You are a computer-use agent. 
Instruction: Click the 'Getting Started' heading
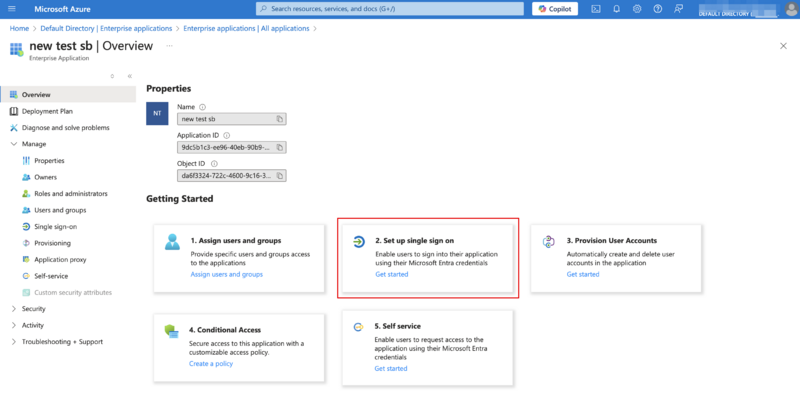click(x=180, y=199)
